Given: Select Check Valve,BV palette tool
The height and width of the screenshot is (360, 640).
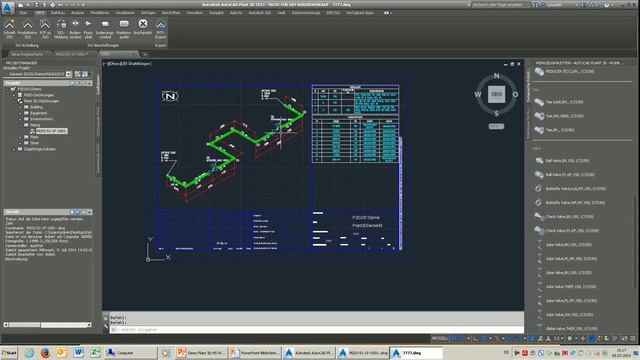Looking at the screenshot, I should point(564,217).
